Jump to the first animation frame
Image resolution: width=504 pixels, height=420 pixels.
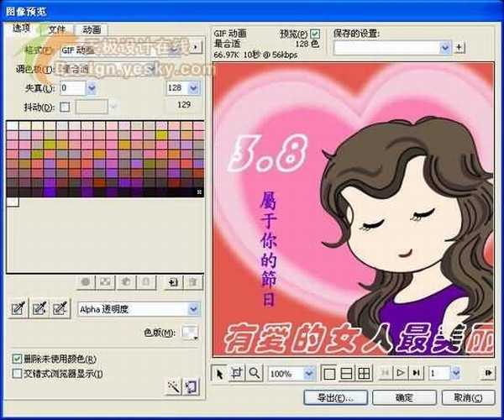coord(385,373)
